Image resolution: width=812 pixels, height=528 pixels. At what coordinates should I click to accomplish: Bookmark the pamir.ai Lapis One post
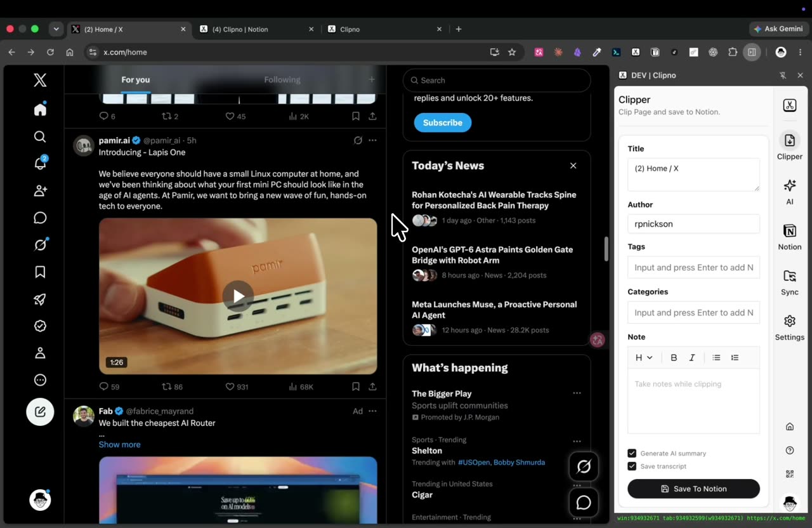tap(356, 386)
